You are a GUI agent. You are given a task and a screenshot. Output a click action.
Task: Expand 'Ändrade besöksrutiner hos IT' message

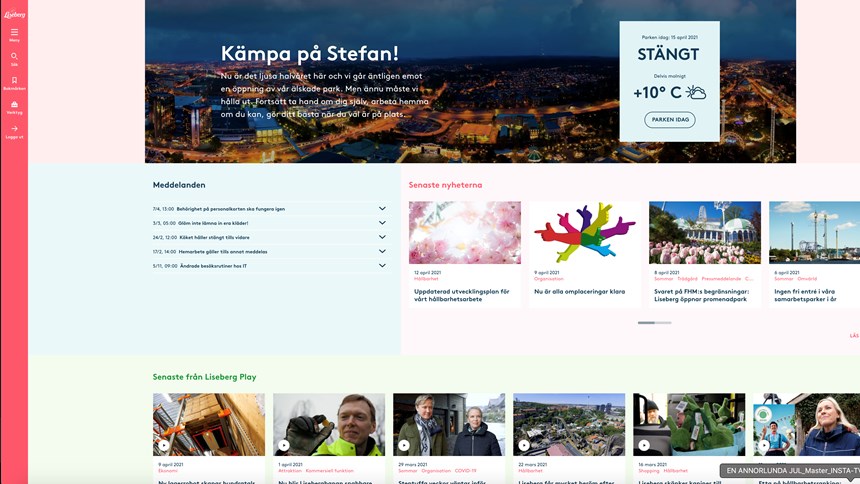point(382,266)
